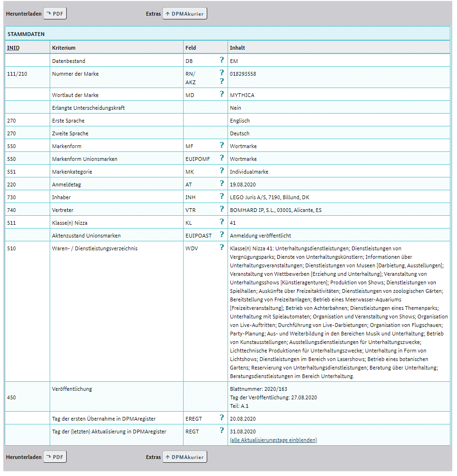Click the Kriterium column header
Screen dimensions: 457x476
click(x=64, y=48)
